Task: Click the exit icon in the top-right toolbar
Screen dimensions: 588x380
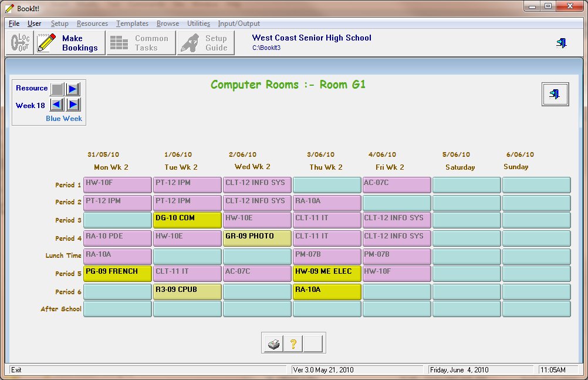Action: pos(561,43)
